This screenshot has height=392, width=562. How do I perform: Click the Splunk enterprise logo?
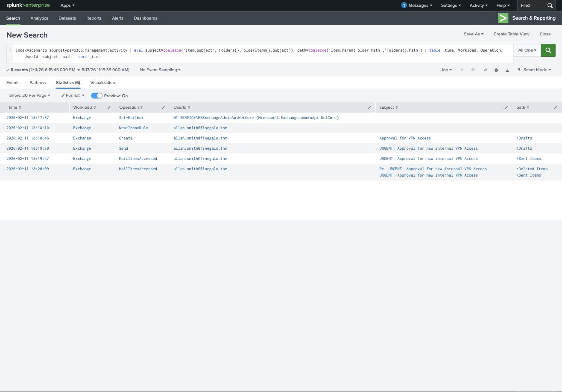click(28, 5)
